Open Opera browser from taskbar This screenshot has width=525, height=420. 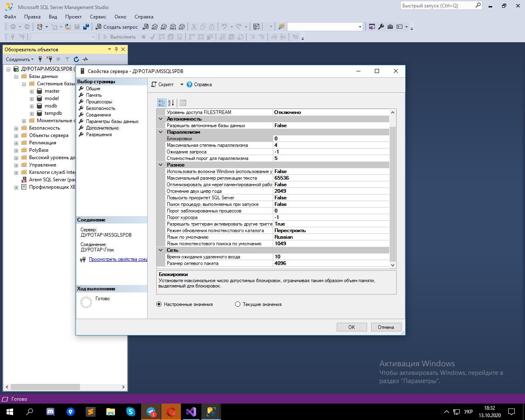point(171,411)
